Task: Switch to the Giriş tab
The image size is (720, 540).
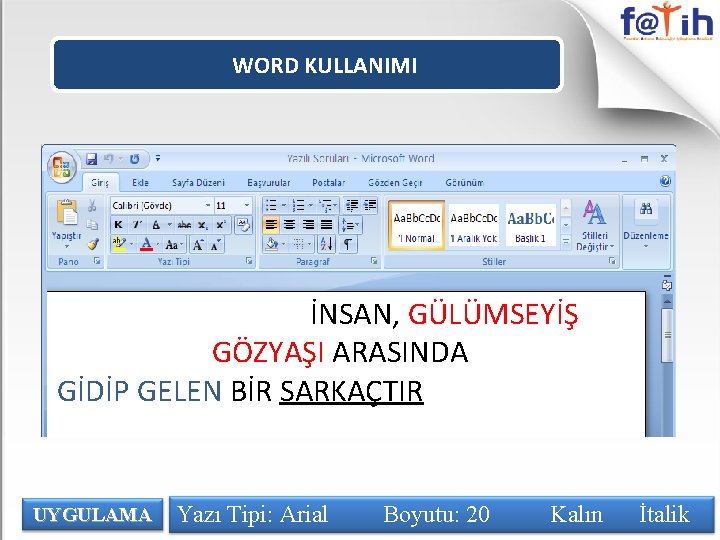Action: point(100,183)
